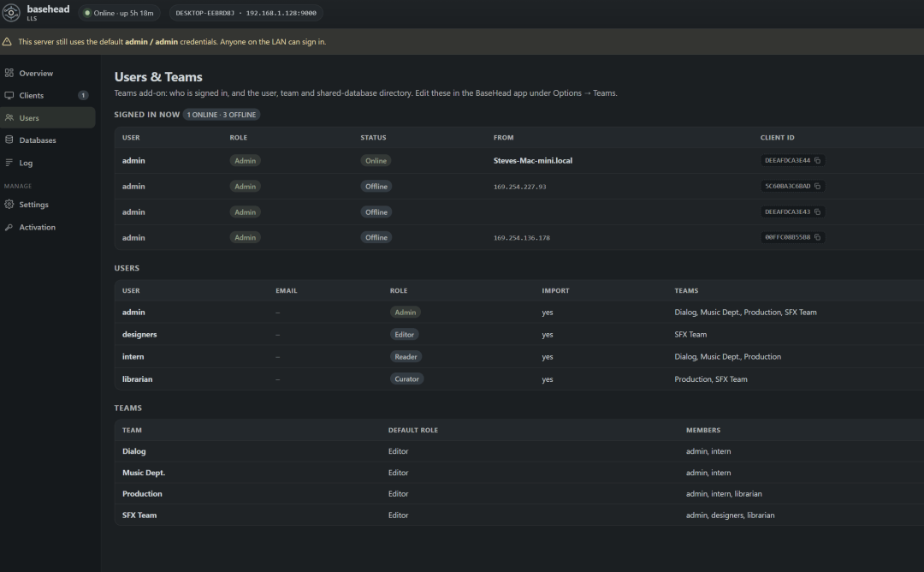Click the admin name in Users table
This screenshot has width=924, height=572.
coord(133,313)
